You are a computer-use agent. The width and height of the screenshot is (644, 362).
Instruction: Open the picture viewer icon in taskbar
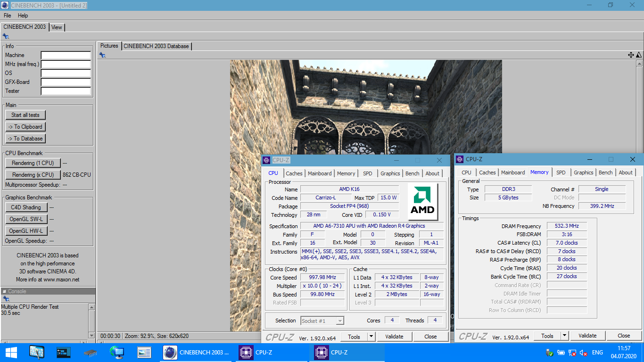[x=144, y=352]
